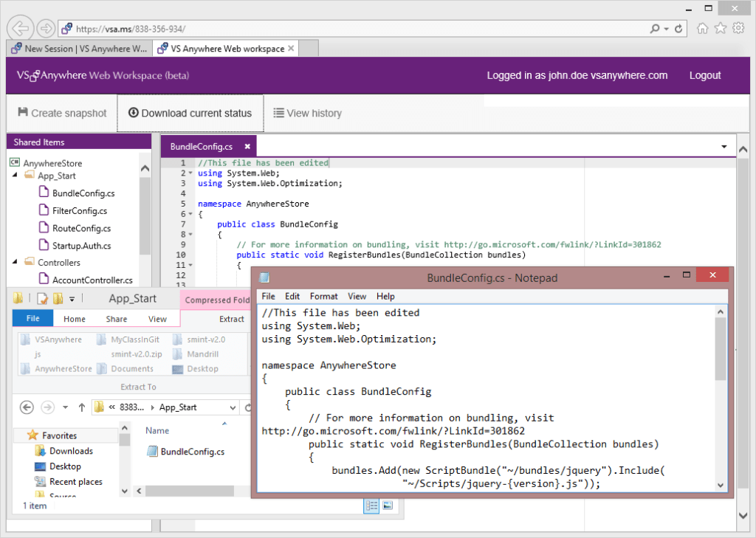Open the Format menu in Notepad

[x=323, y=296]
